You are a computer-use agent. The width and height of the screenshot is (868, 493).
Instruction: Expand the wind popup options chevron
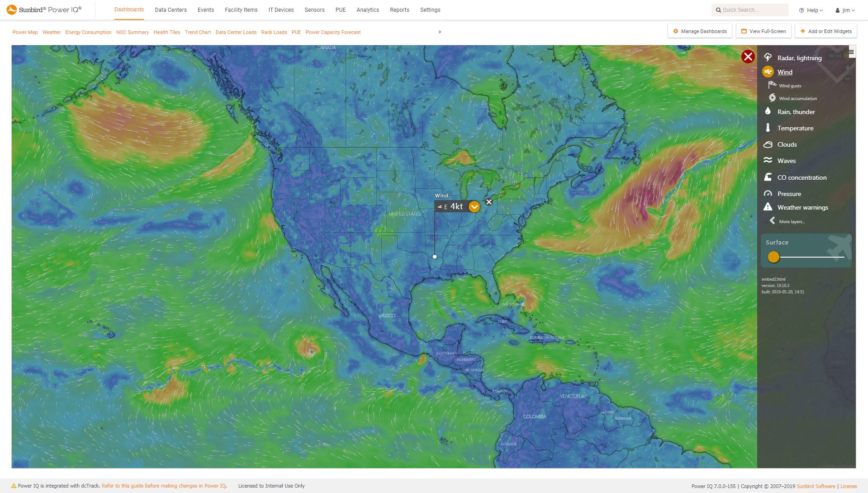[474, 206]
